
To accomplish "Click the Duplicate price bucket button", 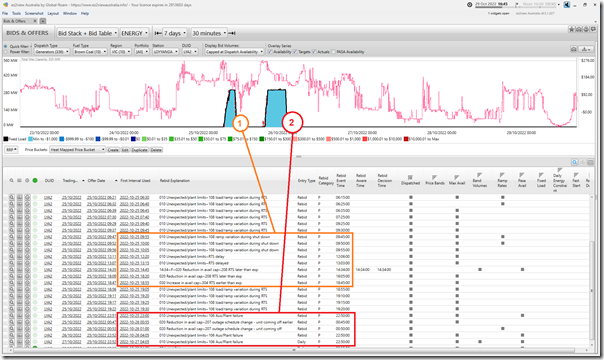I will point(139,150).
